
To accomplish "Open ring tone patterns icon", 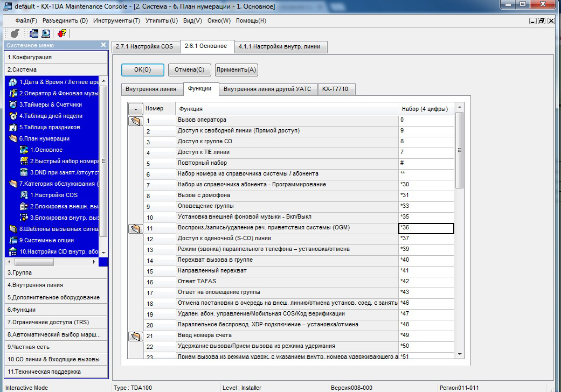I will [x=13, y=229].
